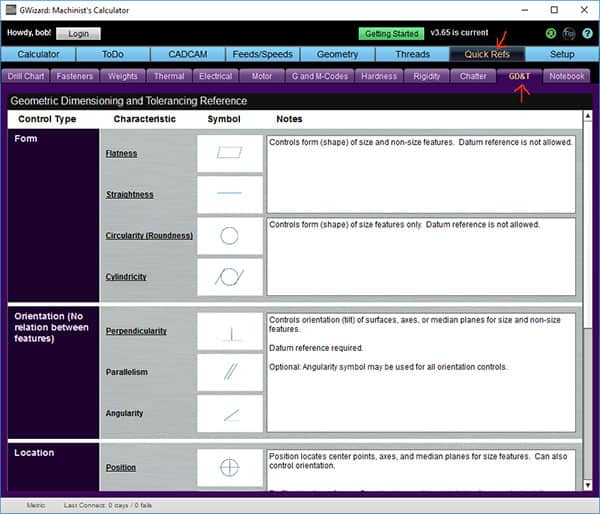Click the Control Type column header
This screenshot has height=514, width=600.
[47, 119]
